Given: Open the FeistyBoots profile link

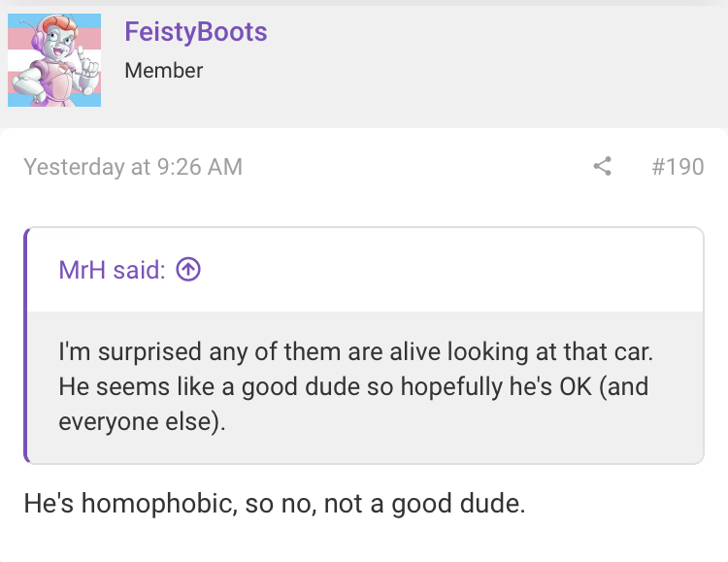Looking at the screenshot, I should 195,32.
